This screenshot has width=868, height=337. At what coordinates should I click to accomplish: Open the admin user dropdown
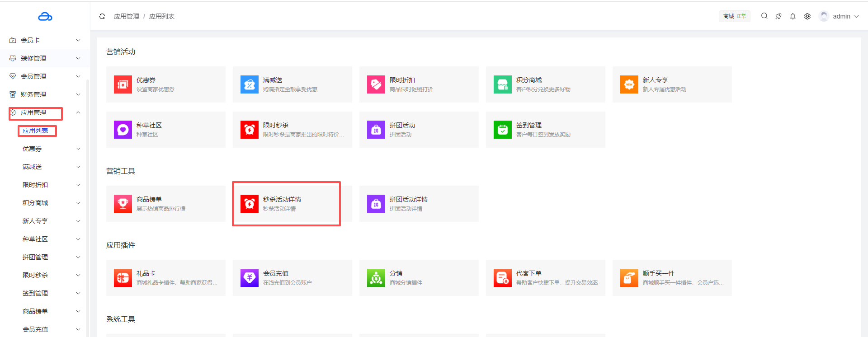(840, 16)
